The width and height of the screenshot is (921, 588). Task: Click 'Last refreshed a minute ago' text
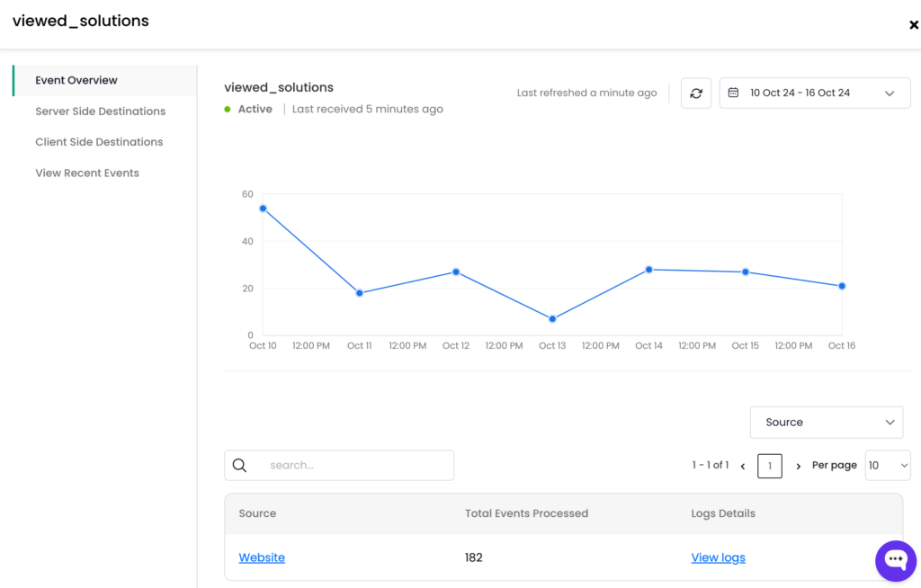[x=586, y=93]
